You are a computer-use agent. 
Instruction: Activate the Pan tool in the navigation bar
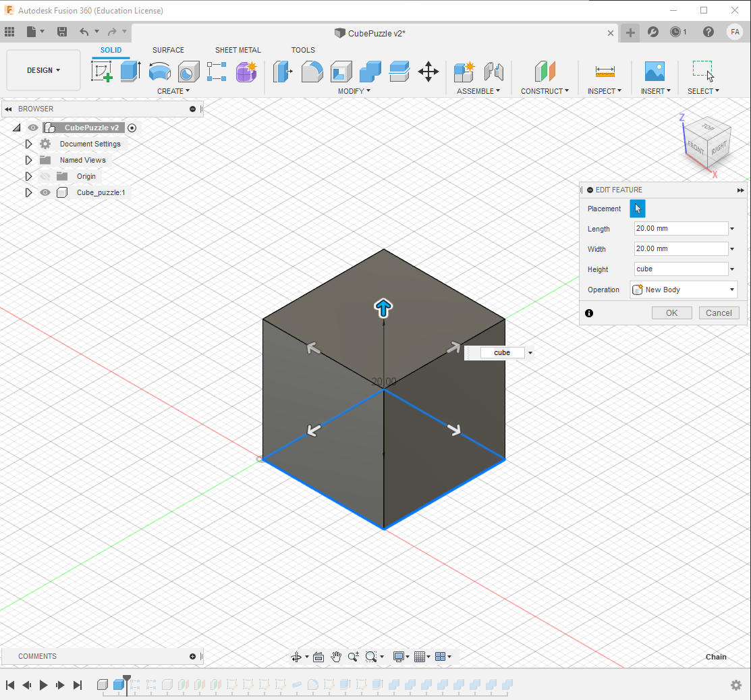pyautogui.click(x=335, y=656)
